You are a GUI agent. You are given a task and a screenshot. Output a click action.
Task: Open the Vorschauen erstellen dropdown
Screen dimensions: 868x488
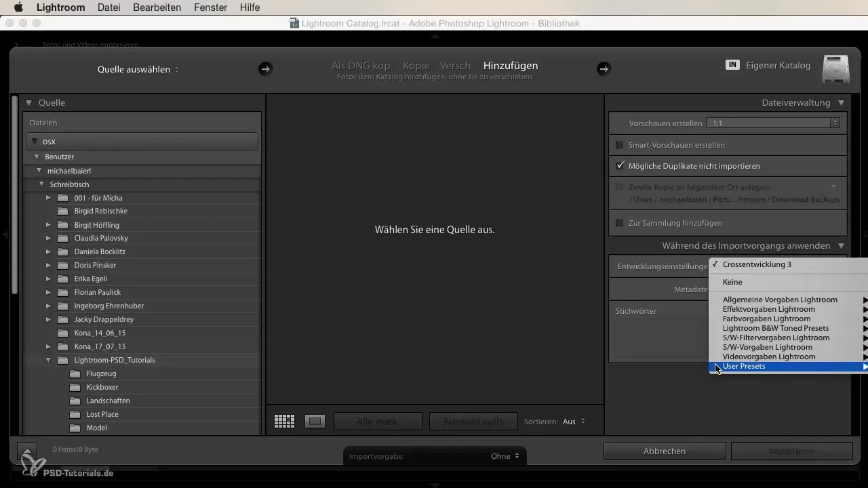[773, 123]
